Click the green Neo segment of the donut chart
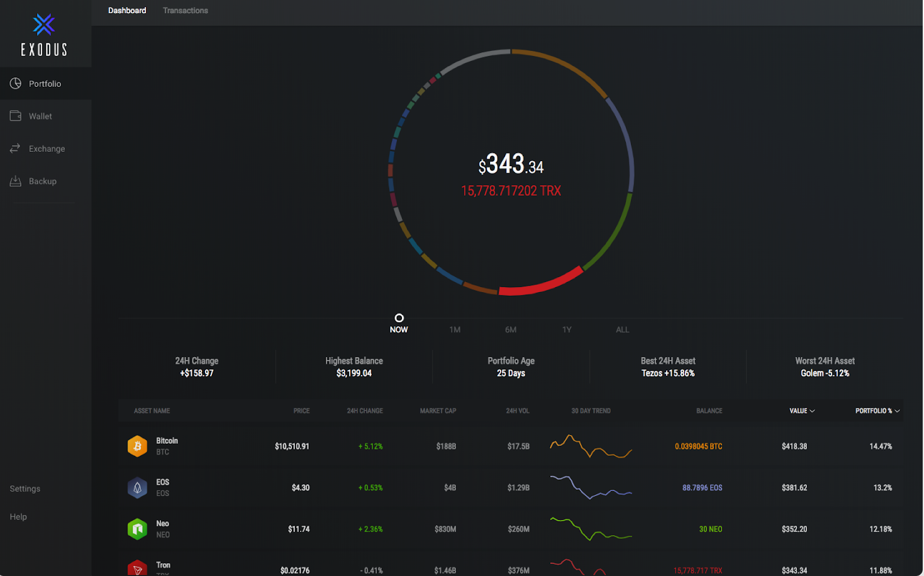The image size is (924, 576). point(613,235)
